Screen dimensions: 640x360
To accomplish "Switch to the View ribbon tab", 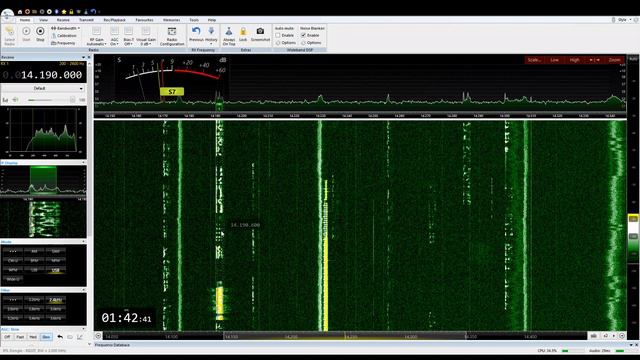I will click(43, 20).
